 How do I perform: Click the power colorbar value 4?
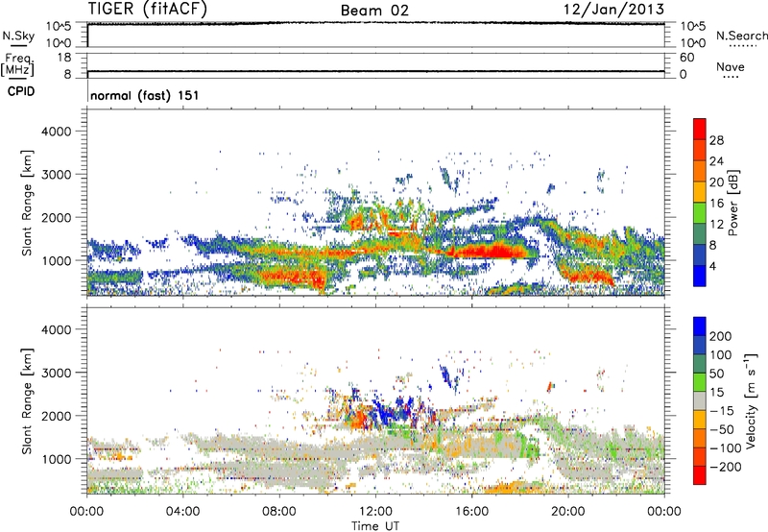coord(713,266)
